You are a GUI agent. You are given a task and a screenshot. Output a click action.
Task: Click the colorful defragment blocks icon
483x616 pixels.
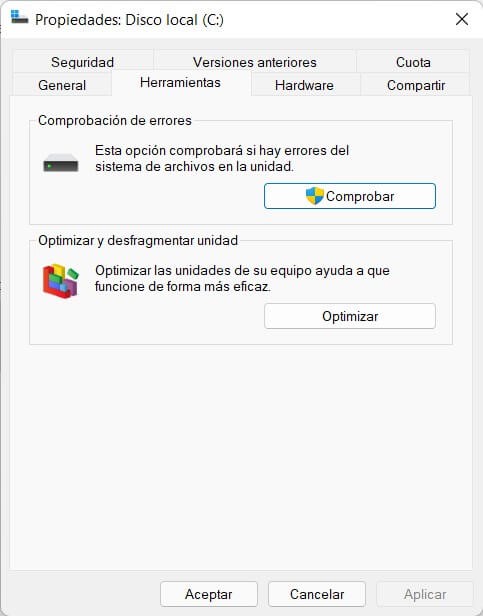coord(61,280)
